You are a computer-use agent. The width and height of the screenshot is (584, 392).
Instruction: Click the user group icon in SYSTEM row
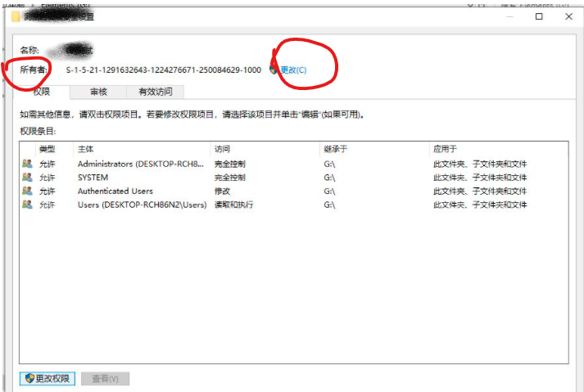27,178
